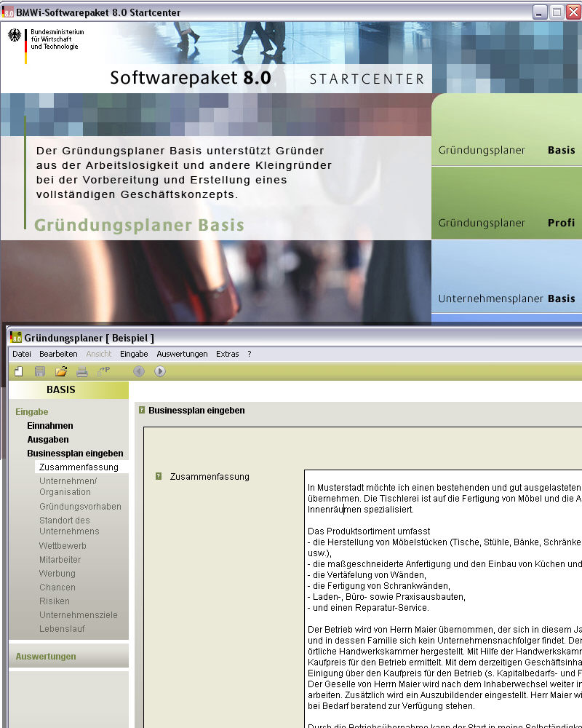Select Standort des Unternehmens in sidebar

tap(69, 526)
